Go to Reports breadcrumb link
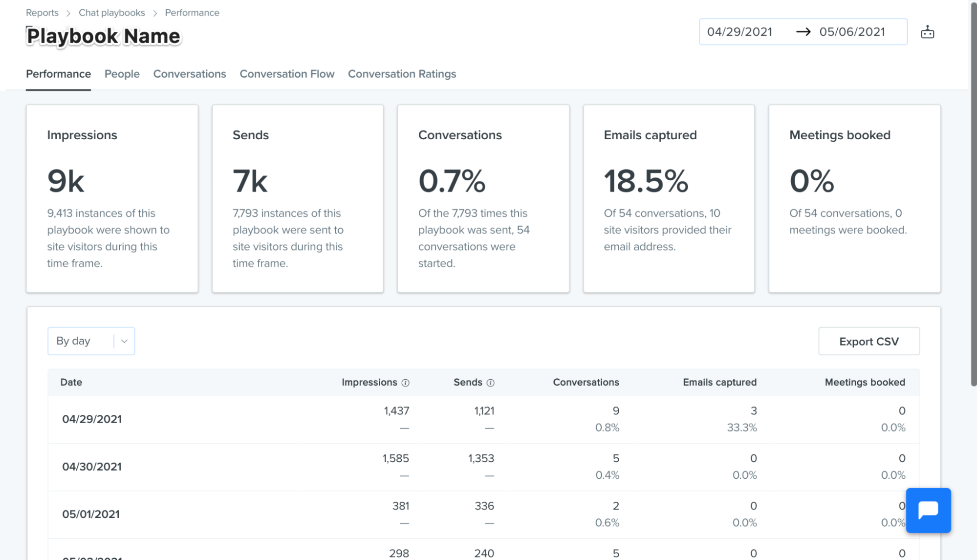The width and height of the screenshot is (977, 560). point(42,13)
